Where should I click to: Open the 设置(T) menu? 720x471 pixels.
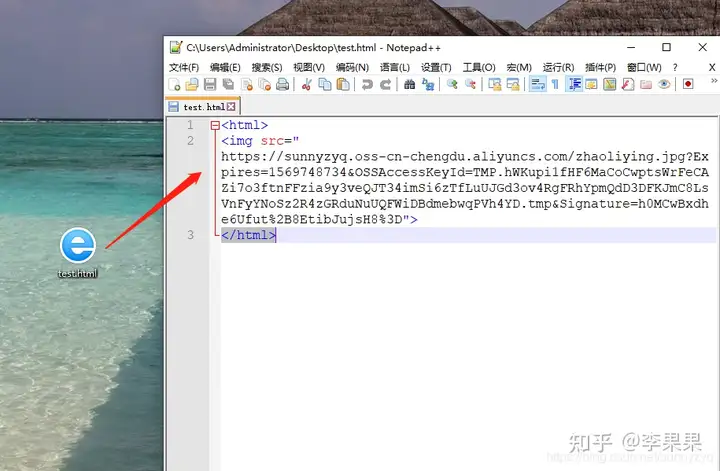click(x=436, y=67)
